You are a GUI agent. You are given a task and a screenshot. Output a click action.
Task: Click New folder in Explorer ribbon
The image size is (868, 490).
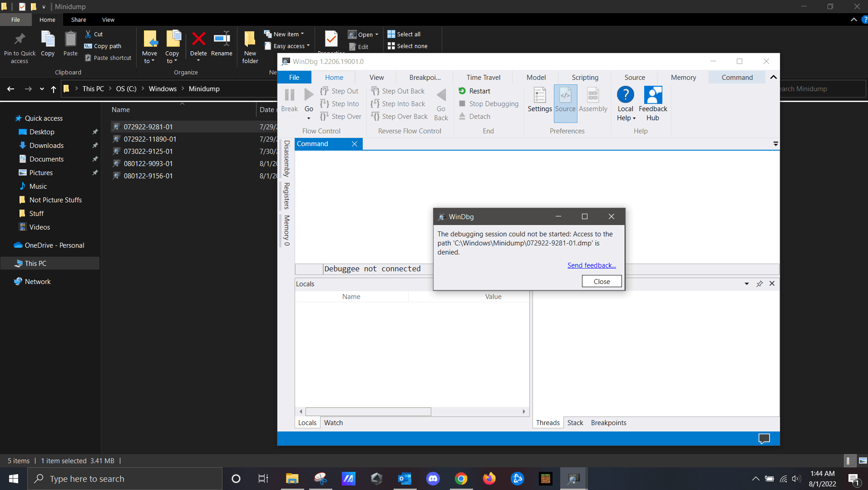(250, 47)
